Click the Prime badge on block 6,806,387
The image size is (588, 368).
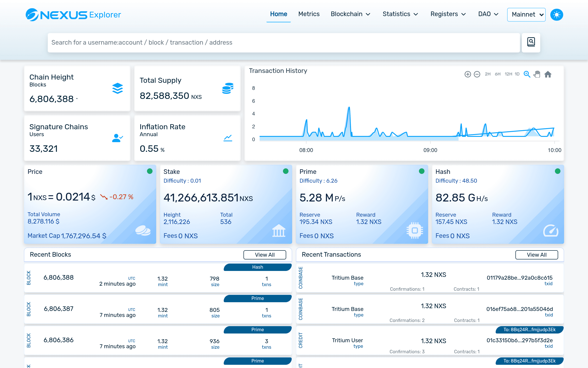257,298
